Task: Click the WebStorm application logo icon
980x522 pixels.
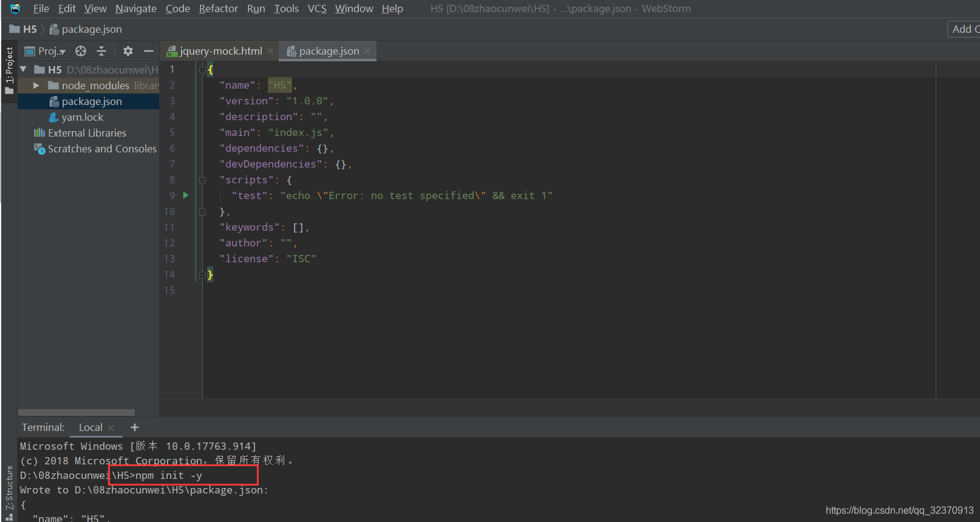Action: point(15,8)
